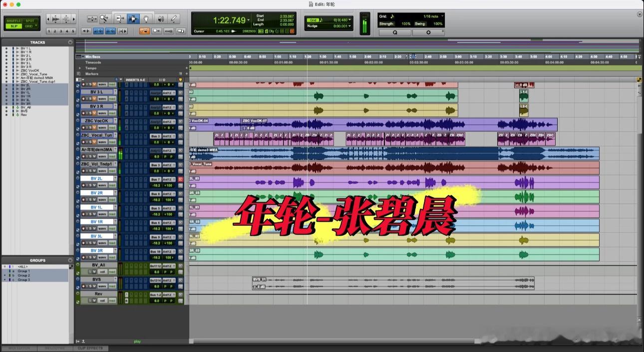The width and height of the screenshot is (644, 352).
Task: Activate the Selector tool
Action: pos(133,18)
